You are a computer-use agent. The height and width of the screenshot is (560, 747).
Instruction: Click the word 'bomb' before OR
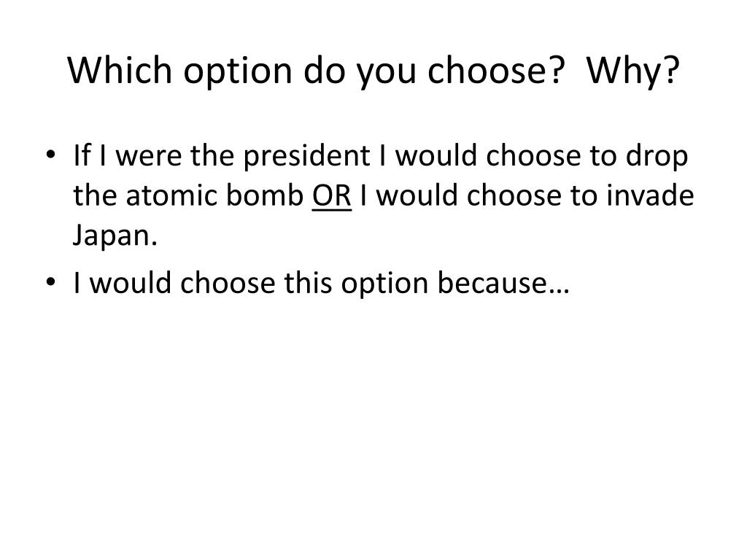265,195
